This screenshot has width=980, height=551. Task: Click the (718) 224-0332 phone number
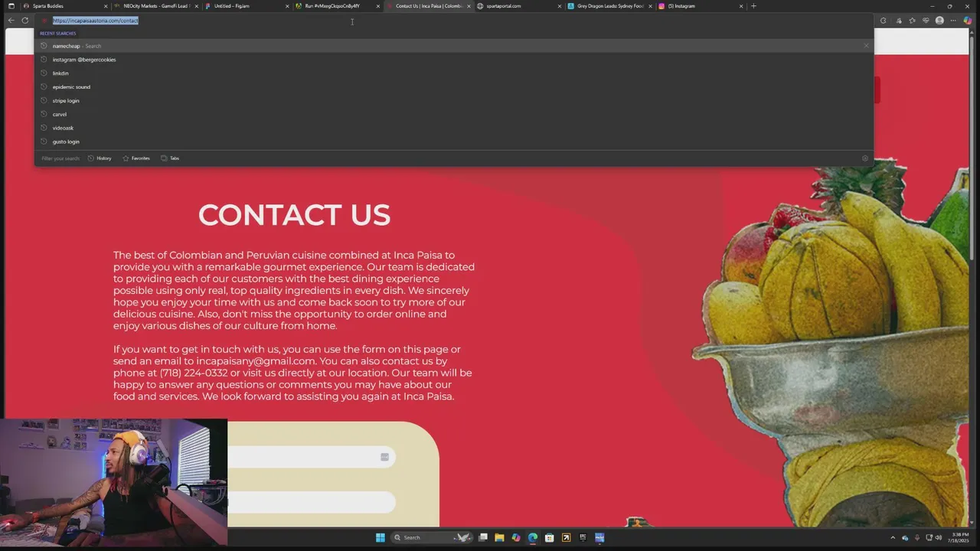194,373
